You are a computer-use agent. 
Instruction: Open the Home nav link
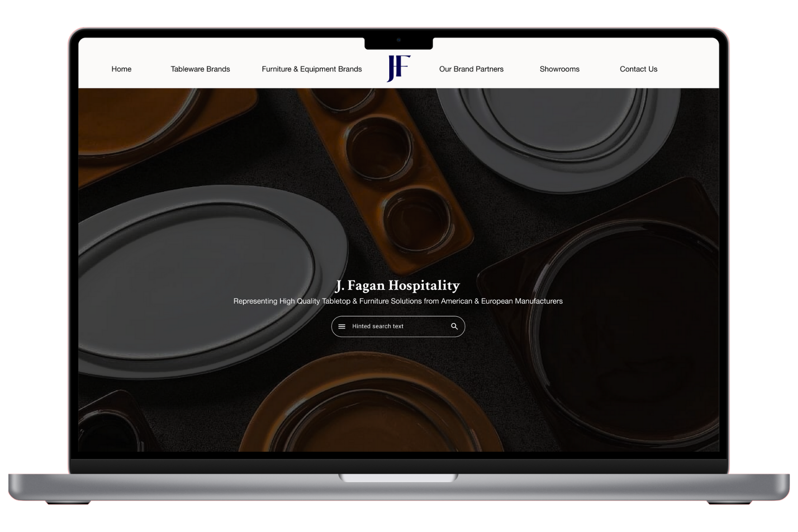click(121, 69)
